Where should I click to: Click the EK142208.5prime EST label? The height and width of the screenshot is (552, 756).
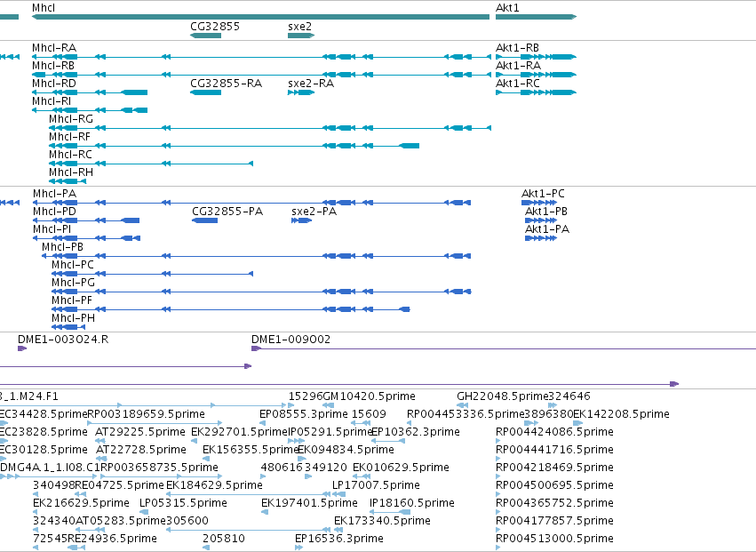(621, 414)
